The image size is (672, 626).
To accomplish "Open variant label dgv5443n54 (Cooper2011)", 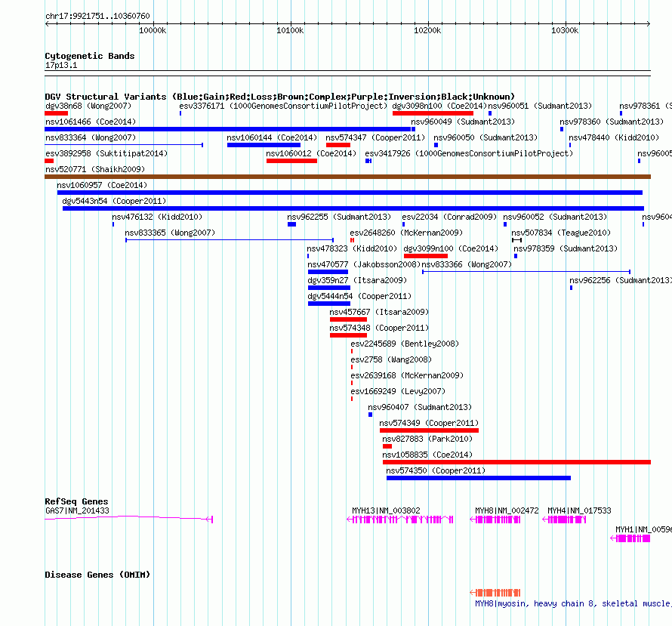I will tap(114, 201).
